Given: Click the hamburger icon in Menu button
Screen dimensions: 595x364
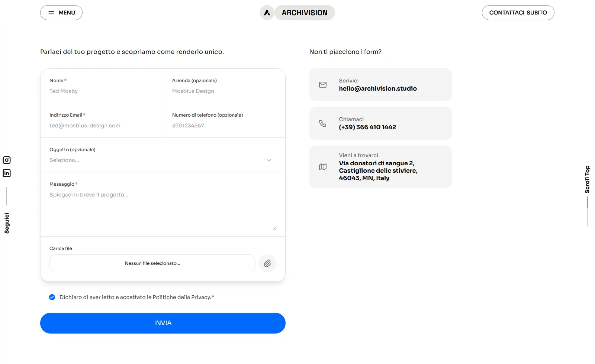Looking at the screenshot, I should click(51, 13).
